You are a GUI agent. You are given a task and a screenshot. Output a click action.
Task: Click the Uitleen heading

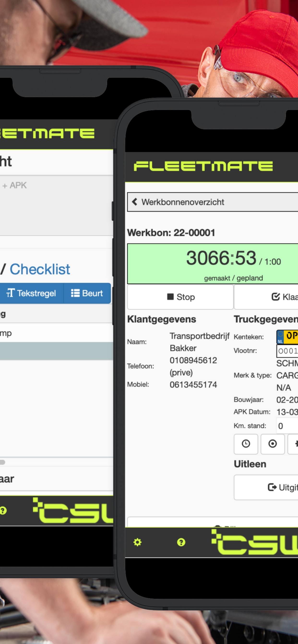[250, 464]
